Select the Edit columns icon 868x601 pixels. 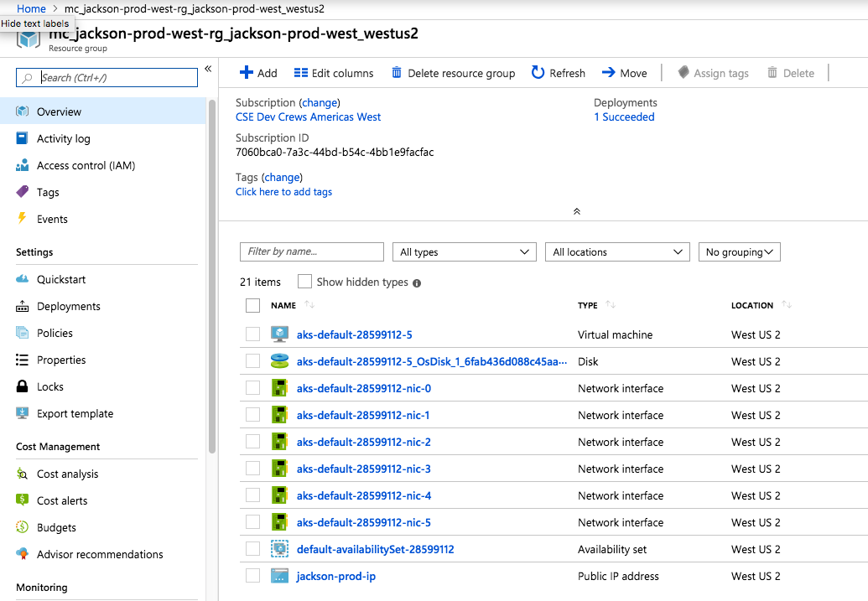pyautogui.click(x=299, y=73)
